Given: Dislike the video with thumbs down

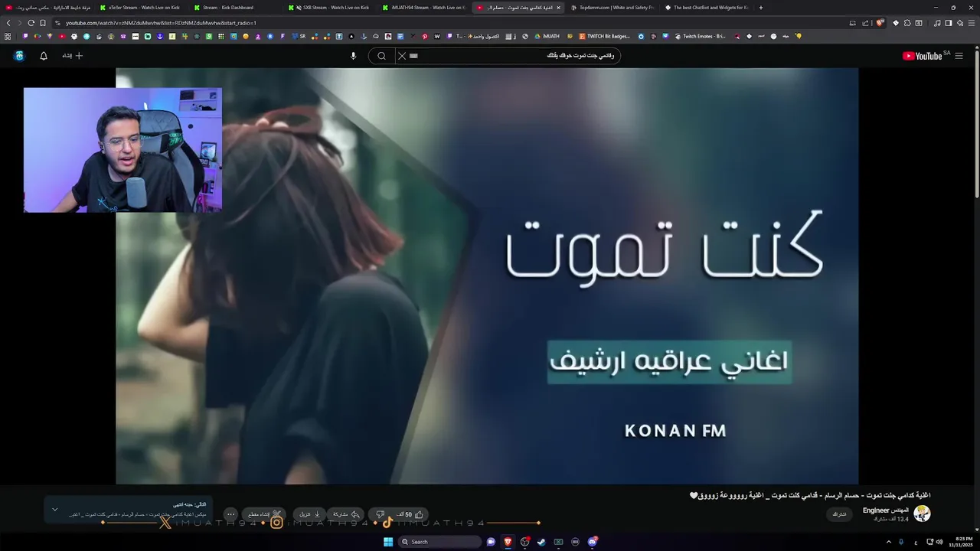Looking at the screenshot, I should point(381,514).
